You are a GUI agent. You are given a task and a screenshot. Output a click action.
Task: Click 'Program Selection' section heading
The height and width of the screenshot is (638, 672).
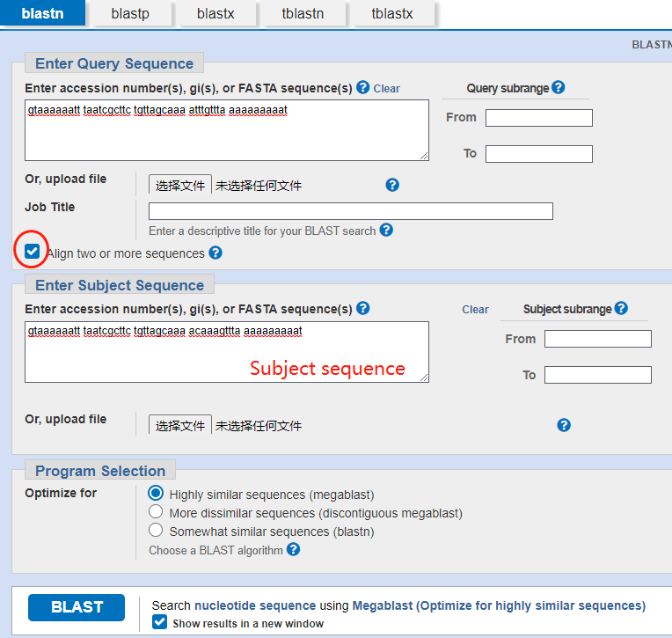click(100, 471)
